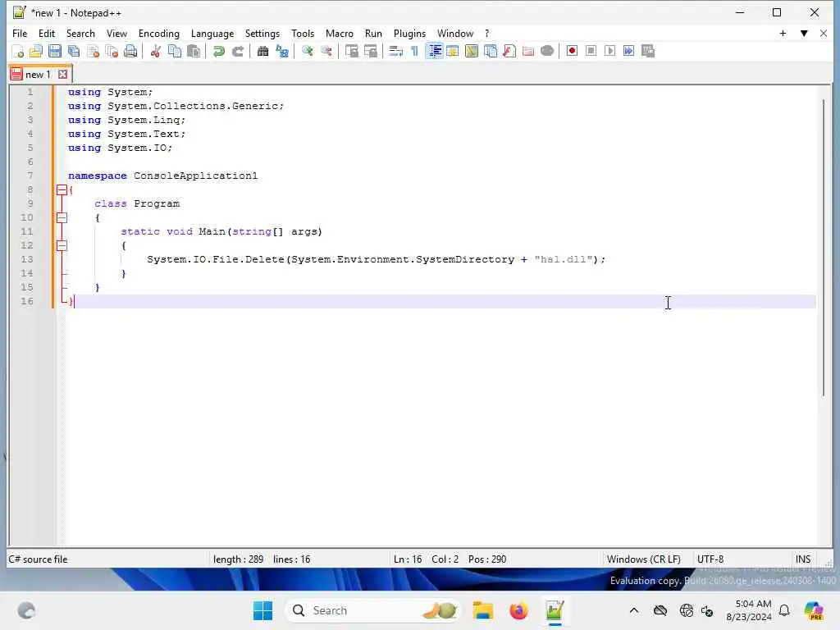Viewport: 840px width, 630px height.
Task: Click the macro Playback icon
Action: 609,52
